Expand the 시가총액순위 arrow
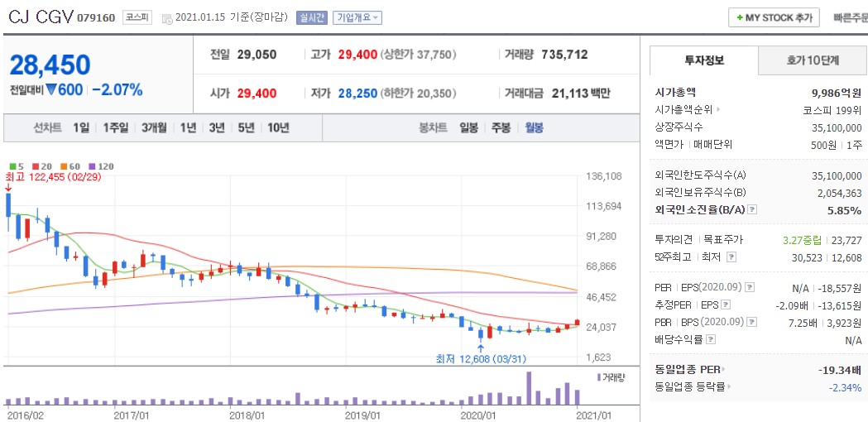 (x=718, y=110)
